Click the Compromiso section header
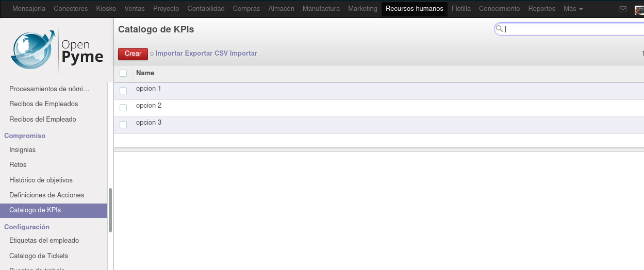This screenshot has width=644, height=270. click(x=25, y=136)
